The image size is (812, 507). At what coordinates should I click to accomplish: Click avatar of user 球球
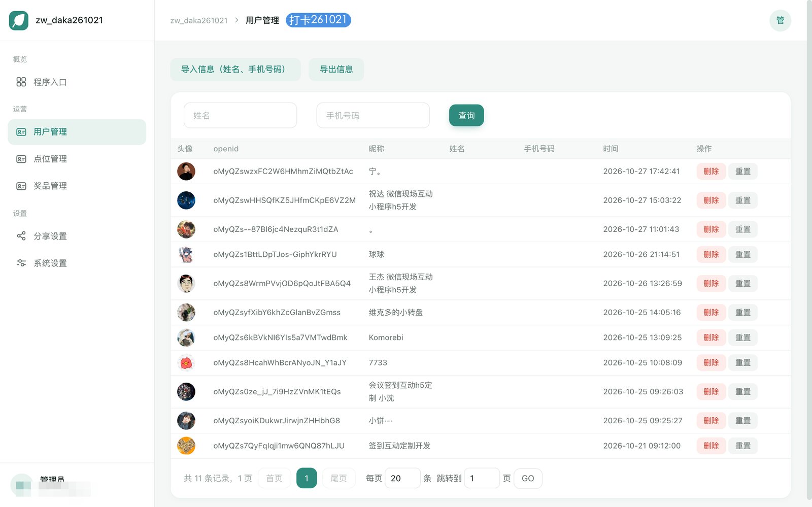[186, 254]
